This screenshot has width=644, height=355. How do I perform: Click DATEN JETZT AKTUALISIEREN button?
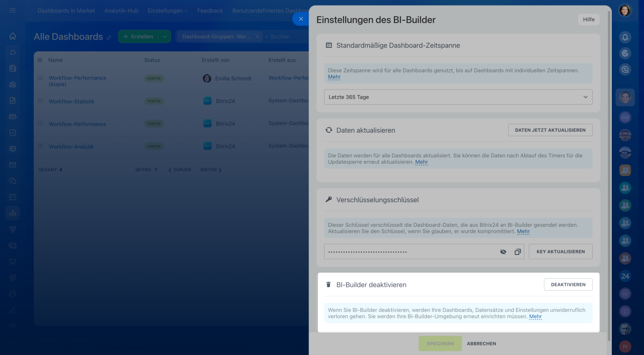(550, 130)
